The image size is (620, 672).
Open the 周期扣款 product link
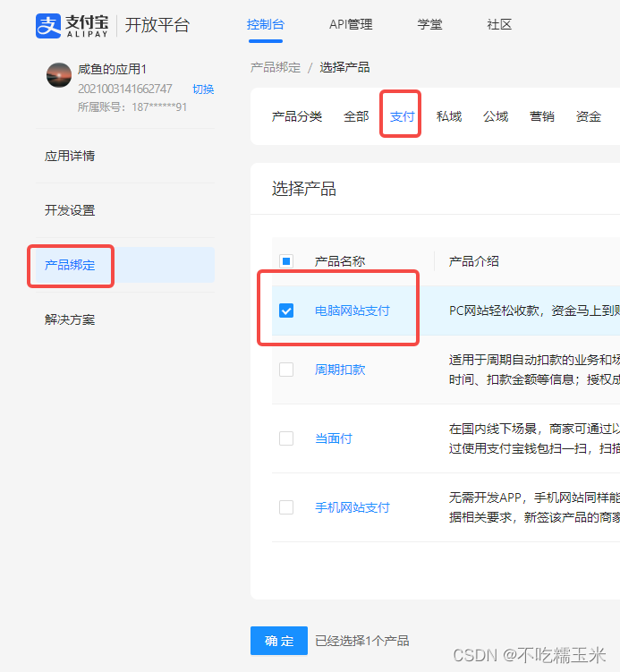(x=340, y=370)
